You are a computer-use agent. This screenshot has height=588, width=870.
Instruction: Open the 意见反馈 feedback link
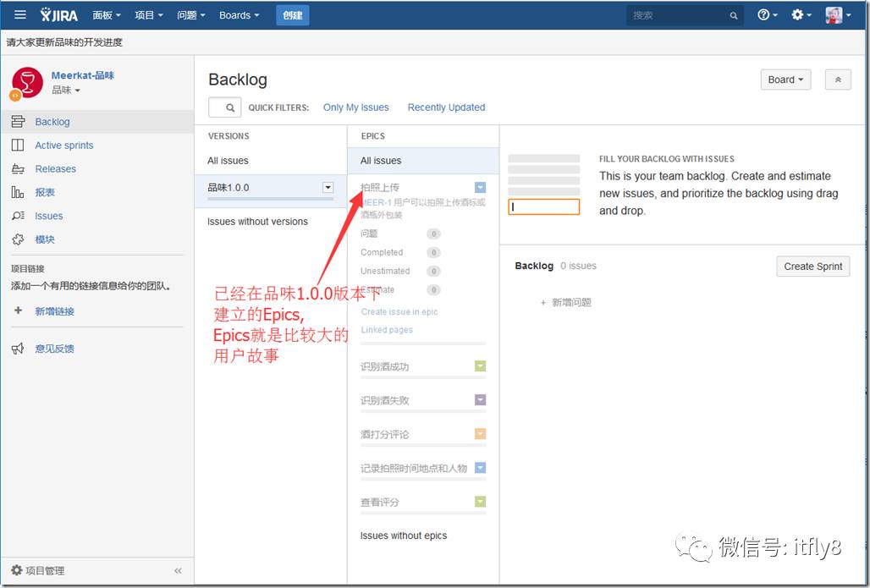(x=54, y=349)
